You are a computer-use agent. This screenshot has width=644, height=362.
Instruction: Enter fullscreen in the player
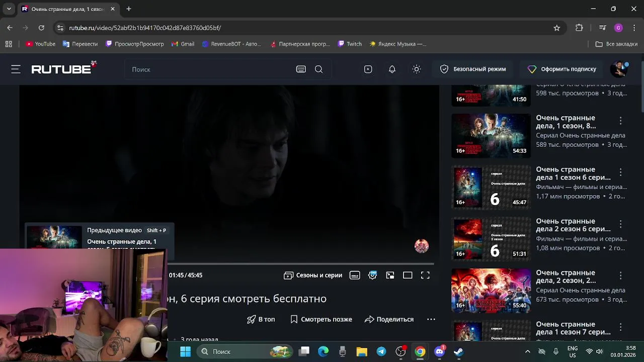(425, 275)
